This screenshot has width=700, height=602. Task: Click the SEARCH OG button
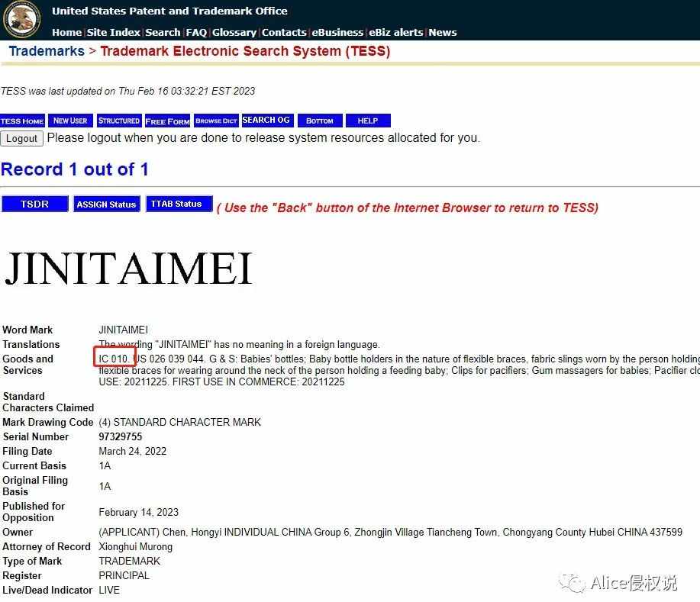[267, 120]
